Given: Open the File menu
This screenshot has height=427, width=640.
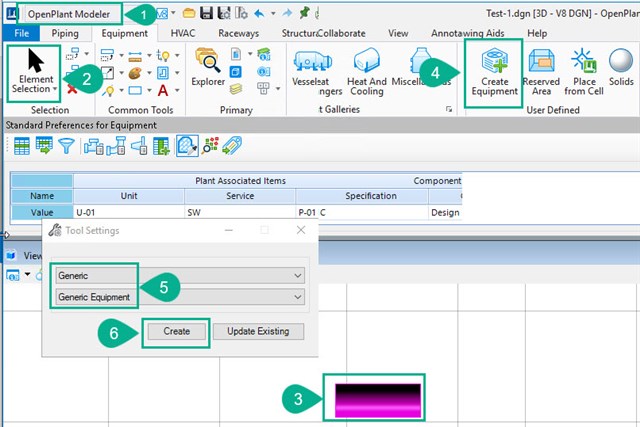Looking at the screenshot, I should (x=21, y=33).
